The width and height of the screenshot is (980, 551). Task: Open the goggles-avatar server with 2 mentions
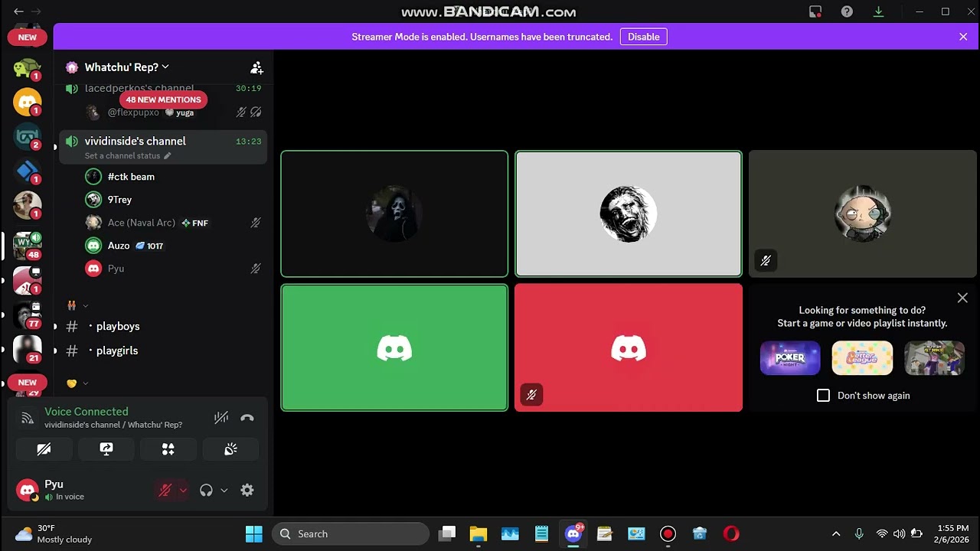(28, 136)
